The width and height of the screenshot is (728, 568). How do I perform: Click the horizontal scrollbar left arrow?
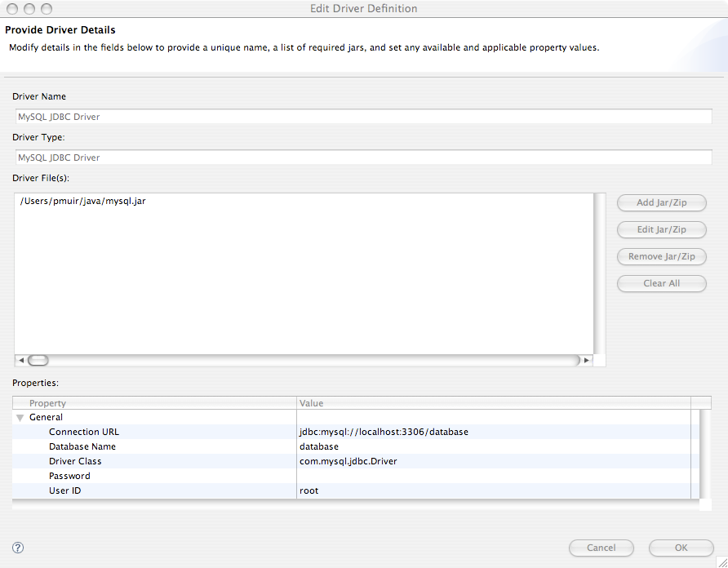click(x=20, y=360)
